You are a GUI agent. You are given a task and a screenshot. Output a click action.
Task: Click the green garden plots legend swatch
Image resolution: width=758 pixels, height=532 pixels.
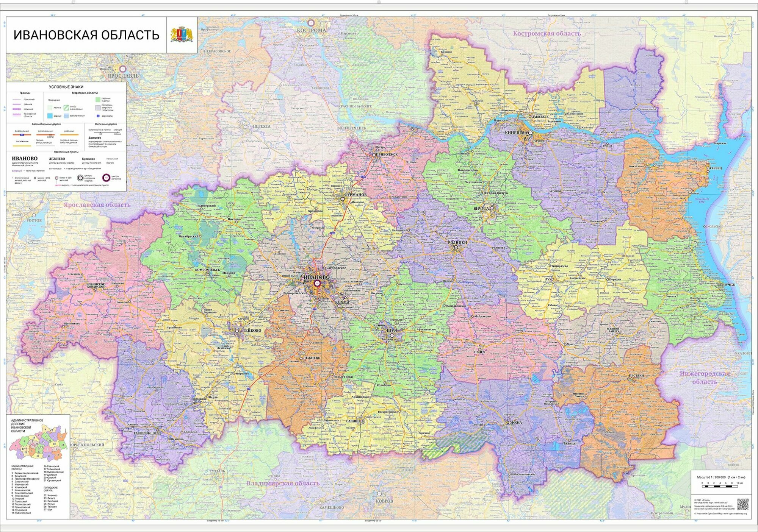[98, 100]
